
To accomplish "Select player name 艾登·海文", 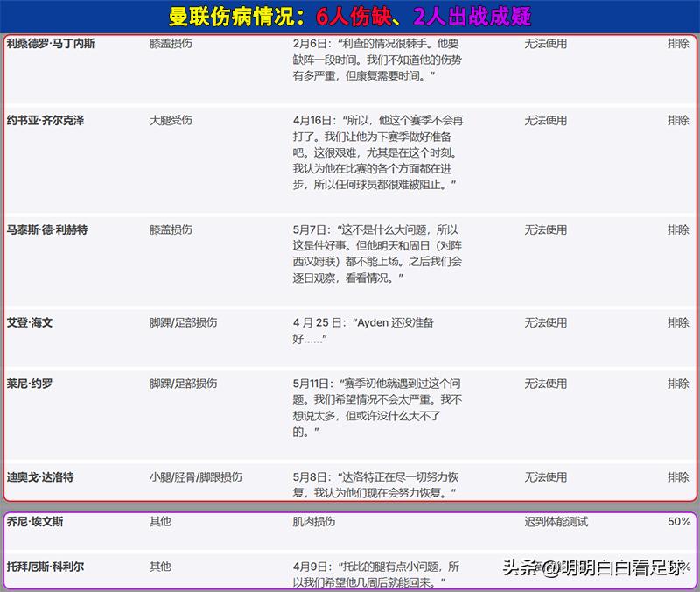I will point(30,322).
